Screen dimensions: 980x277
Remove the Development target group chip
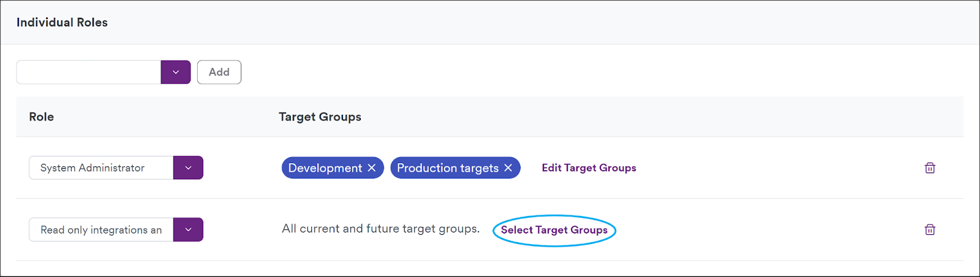click(x=372, y=168)
